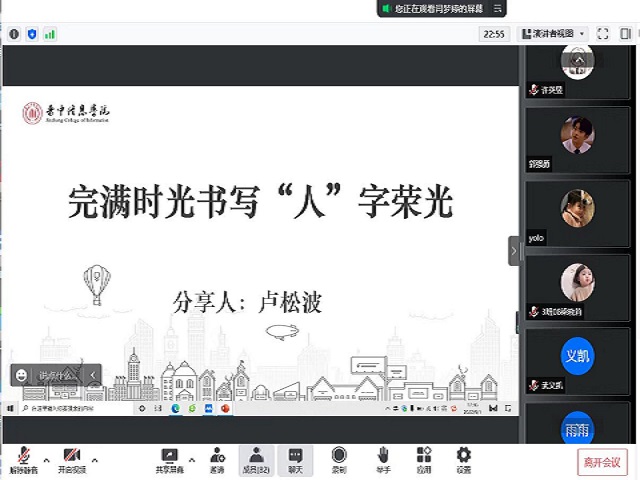
Task: Open the 应用 apps icon
Action: 424,460
